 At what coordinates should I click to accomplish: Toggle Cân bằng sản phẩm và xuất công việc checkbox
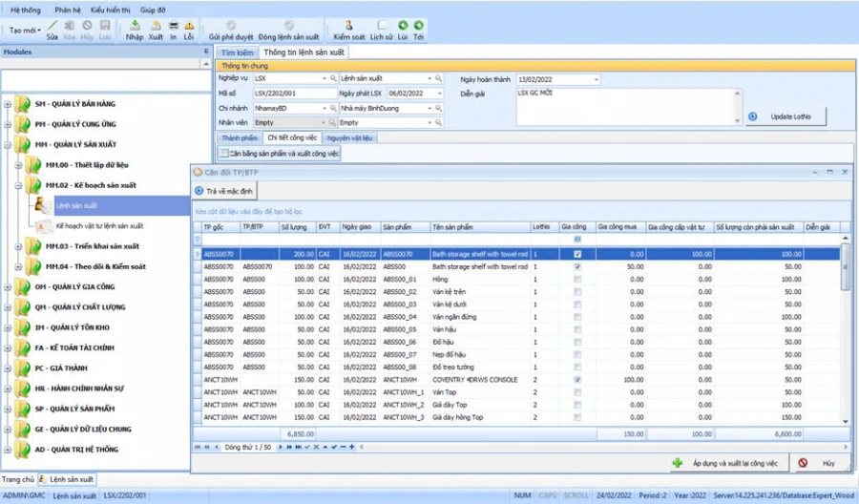(224, 154)
